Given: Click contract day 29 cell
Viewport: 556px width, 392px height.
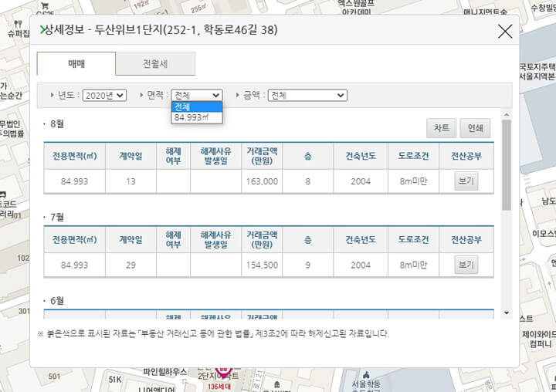Looking at the screenshot, I should (x=131, y=265).
